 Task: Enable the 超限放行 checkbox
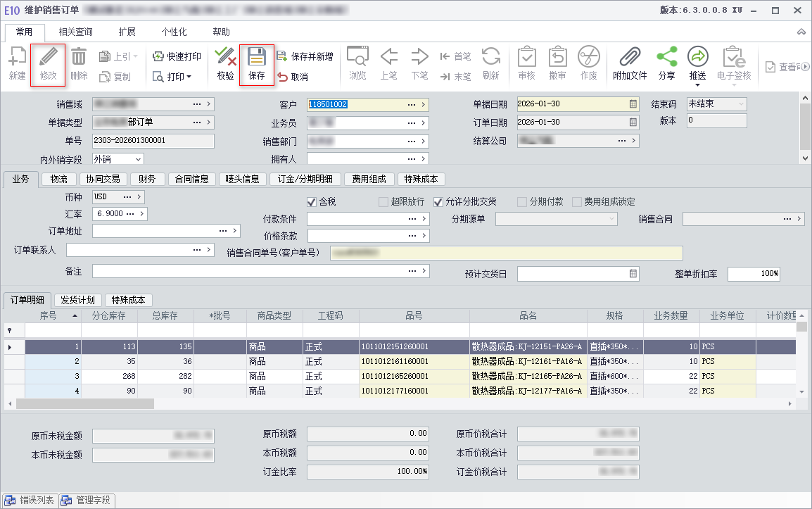click(383, 202)
